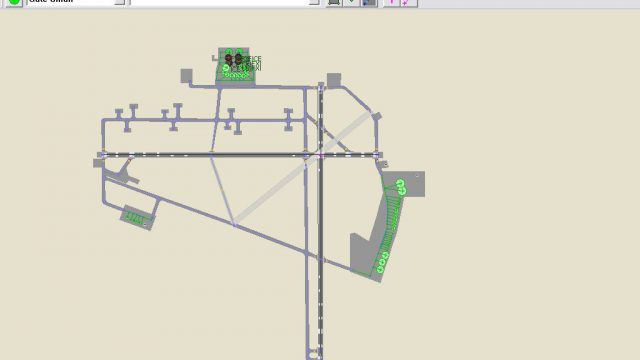Image resolution: width=640 pixels, height=360 pixels.
Task: Select the lowest green gate circle on east apron
Action: pyautogui.click(x=380, y=269)
